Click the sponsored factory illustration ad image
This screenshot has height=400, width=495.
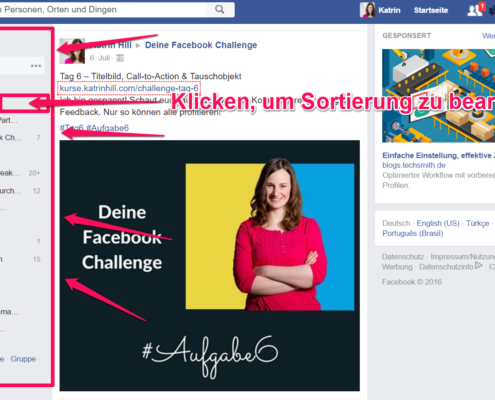click(438, 96)
